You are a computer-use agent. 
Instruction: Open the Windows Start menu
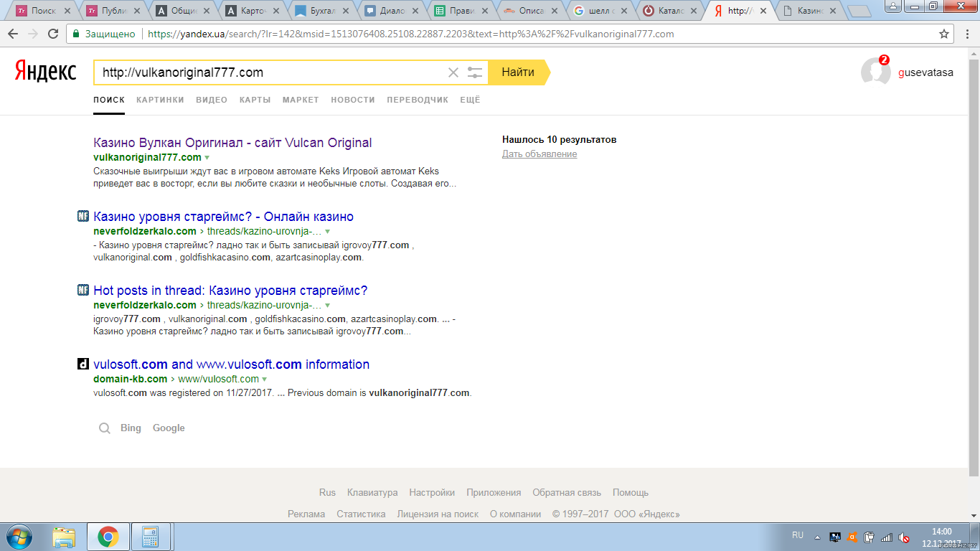(19, 537)
